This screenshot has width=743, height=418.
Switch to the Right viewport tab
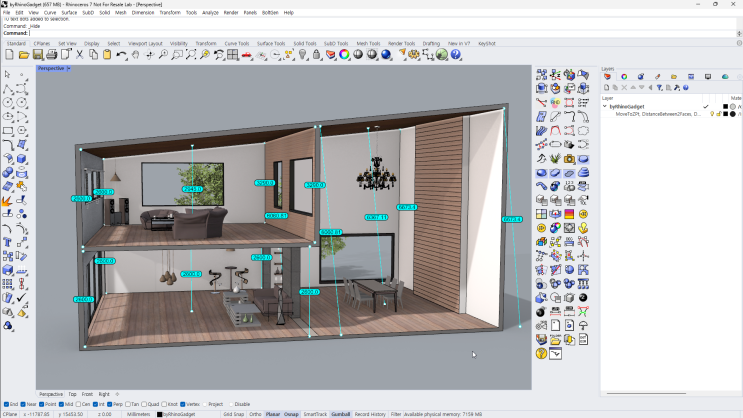[104, 394]
